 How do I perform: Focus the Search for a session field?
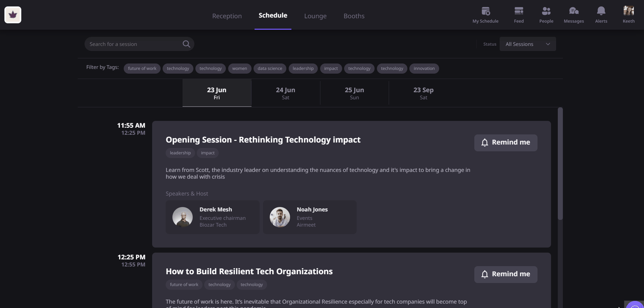(134, 44)
